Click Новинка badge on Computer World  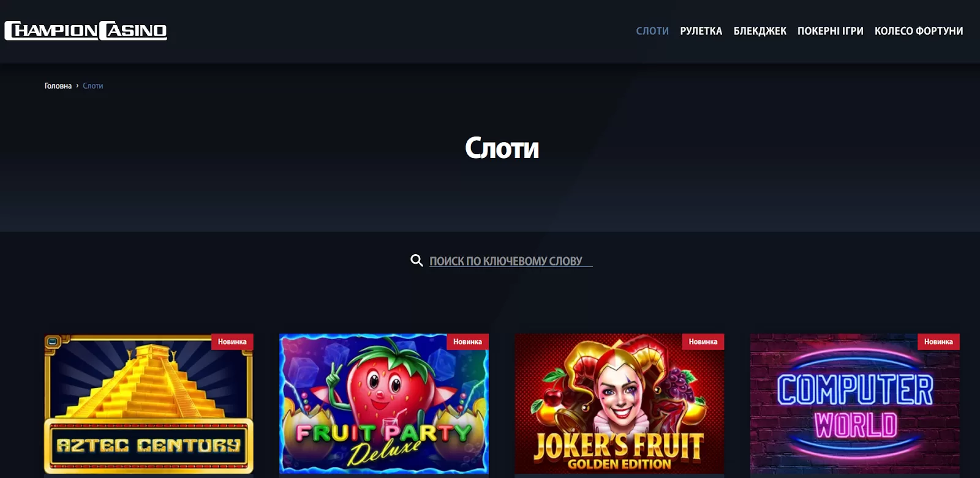click(x=938, y=342)
